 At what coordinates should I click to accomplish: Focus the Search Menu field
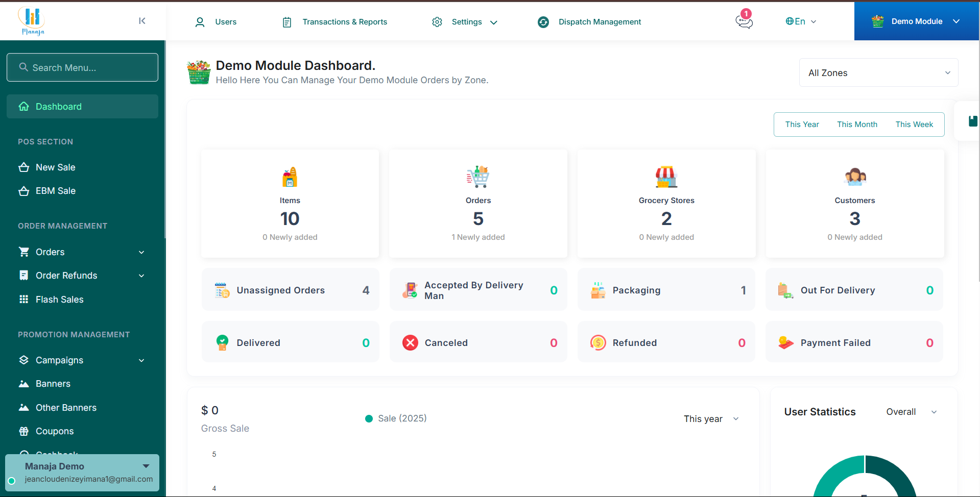point(82,67)
